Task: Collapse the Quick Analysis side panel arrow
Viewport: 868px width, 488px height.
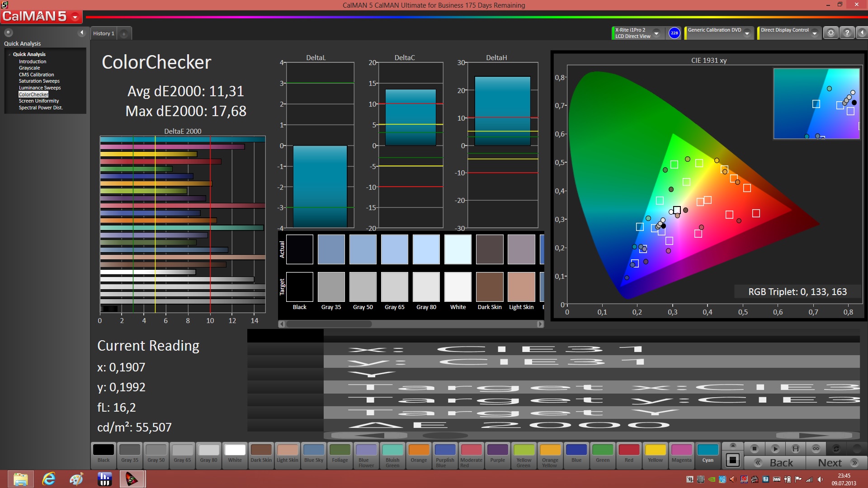Action: (x=82, y=33)
